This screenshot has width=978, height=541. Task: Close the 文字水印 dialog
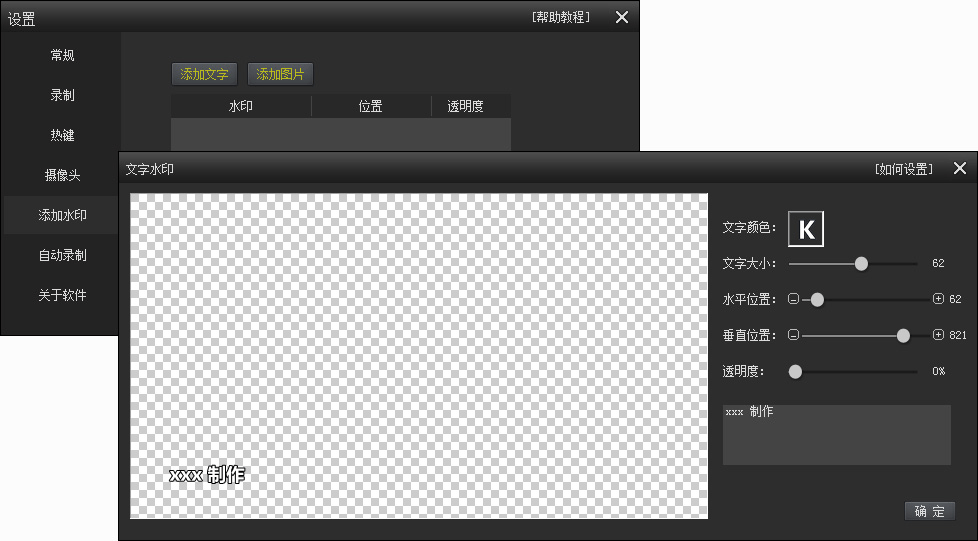pyautogui.click(x=960, y=168)
